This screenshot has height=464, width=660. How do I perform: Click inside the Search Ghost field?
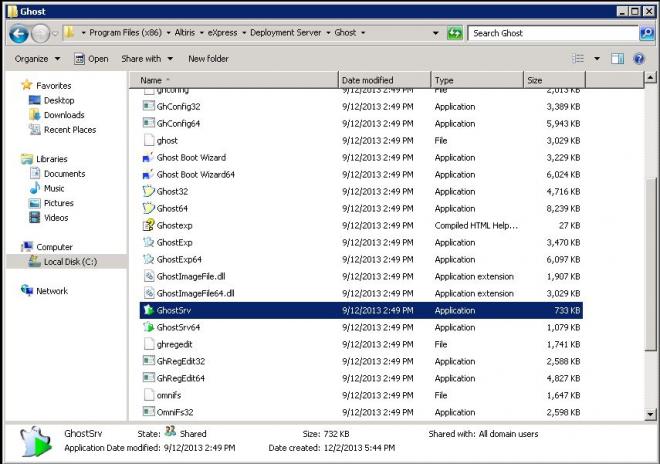click(x=553, y=33)
